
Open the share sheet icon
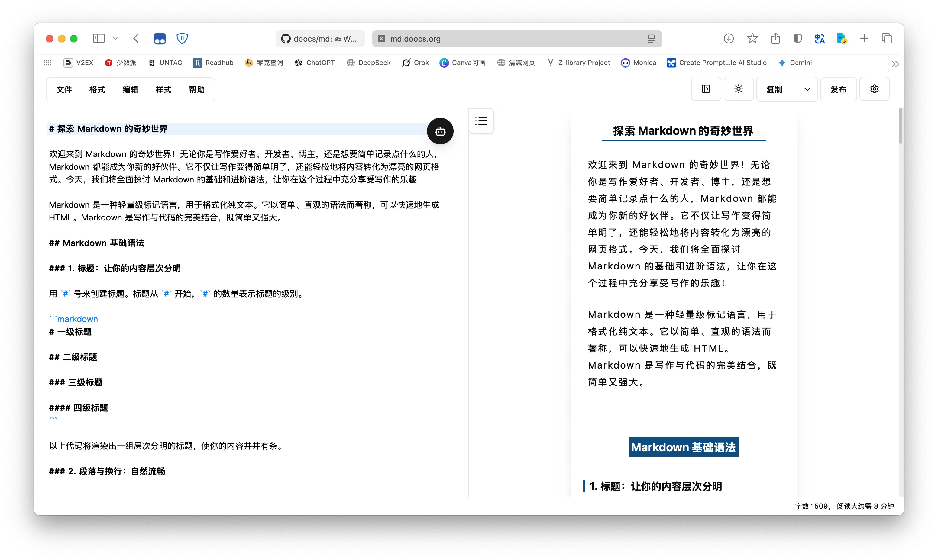click(x=775, y=38)
